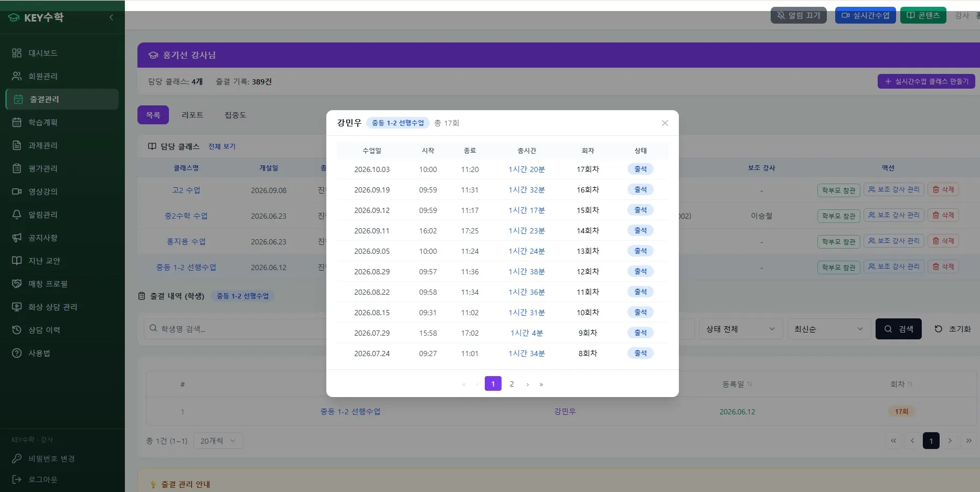
Task: Click 로그아웃 in sidebar
Action: (x=62, y=479)
